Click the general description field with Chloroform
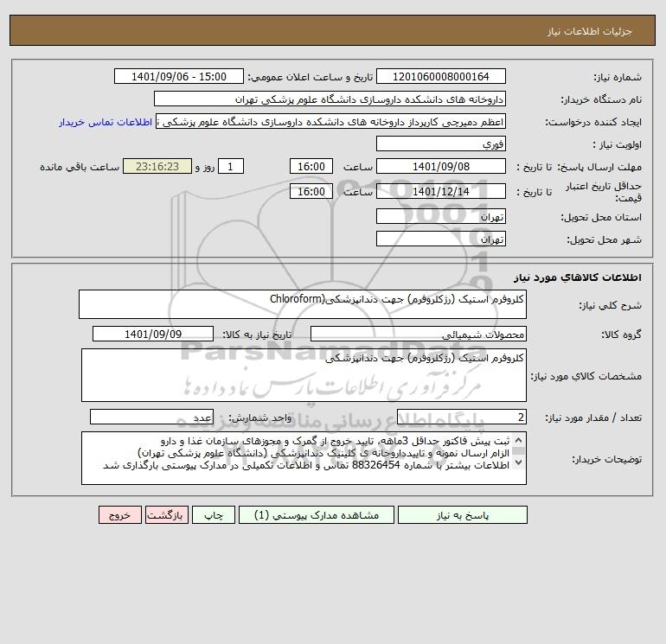 (x=303, y=304)
